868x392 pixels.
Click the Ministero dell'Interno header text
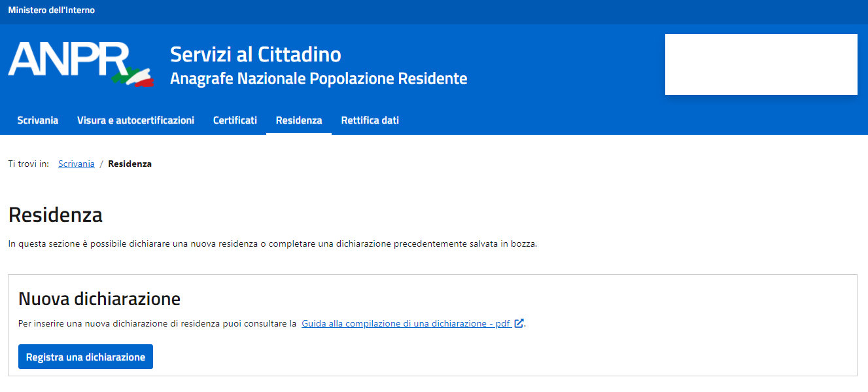tap(52, 10)
